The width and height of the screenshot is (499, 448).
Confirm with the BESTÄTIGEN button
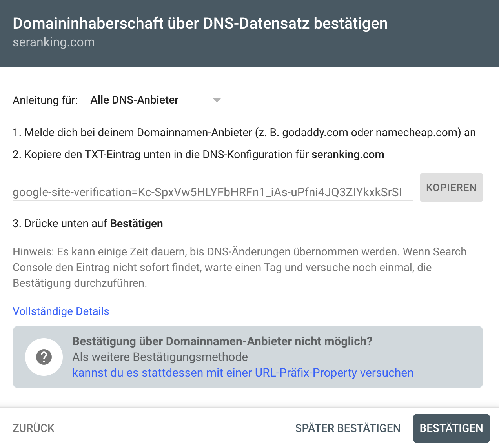[451, 428]
